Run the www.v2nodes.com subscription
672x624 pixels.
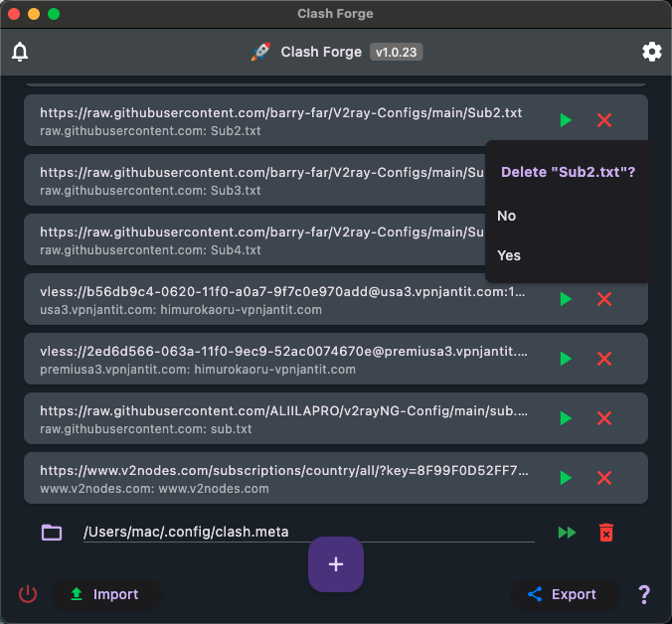tap(566, 478)
